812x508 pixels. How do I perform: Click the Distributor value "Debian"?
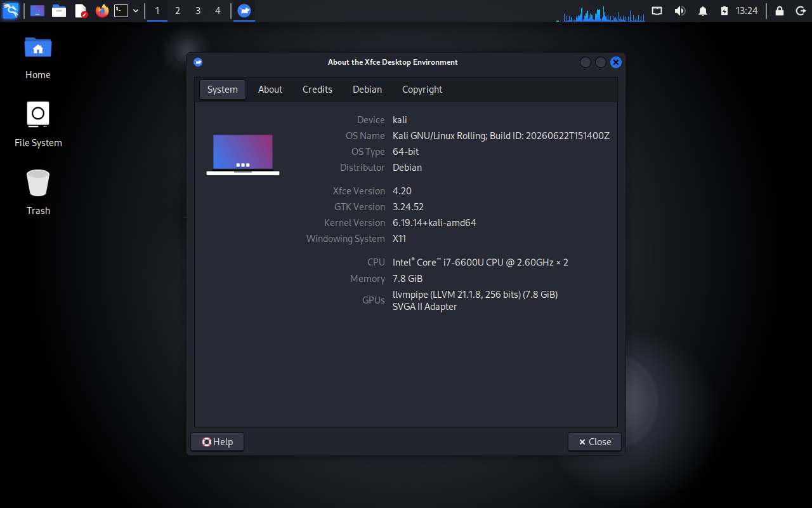[x=407, y=168]
